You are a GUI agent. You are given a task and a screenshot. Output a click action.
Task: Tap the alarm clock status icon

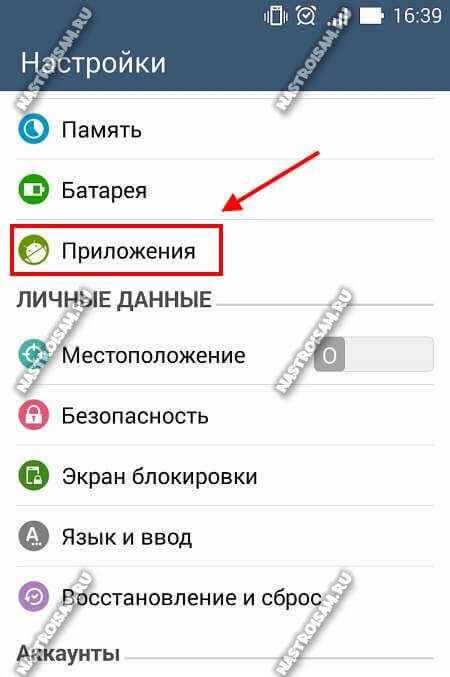point(306,16)
